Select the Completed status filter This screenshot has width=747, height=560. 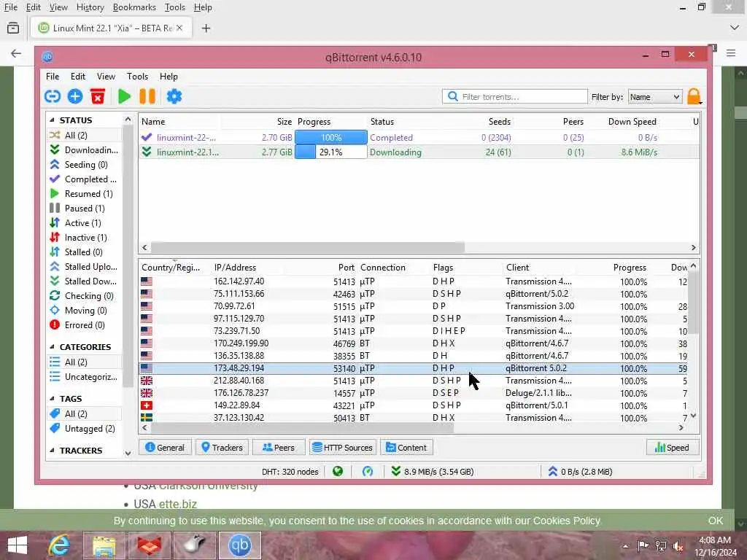point(84,179)
